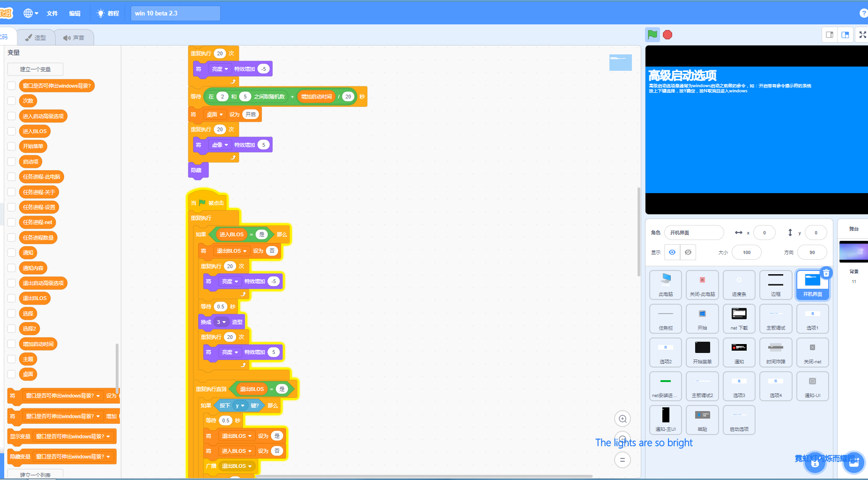Image resolution: width=868 pixels, height=480 pixels.
Task: Click the direction field showing 90
Action: coord(812,252)
